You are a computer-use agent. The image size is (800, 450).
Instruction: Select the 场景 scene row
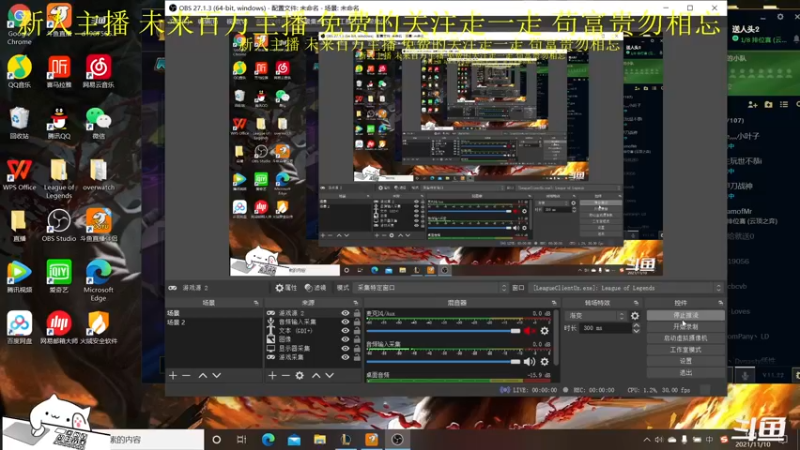click(x=214, y=313)
